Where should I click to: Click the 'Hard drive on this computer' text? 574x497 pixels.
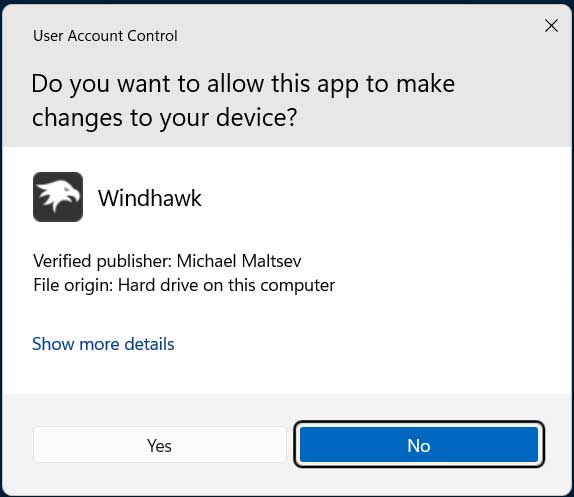click(x=226, y=285)
